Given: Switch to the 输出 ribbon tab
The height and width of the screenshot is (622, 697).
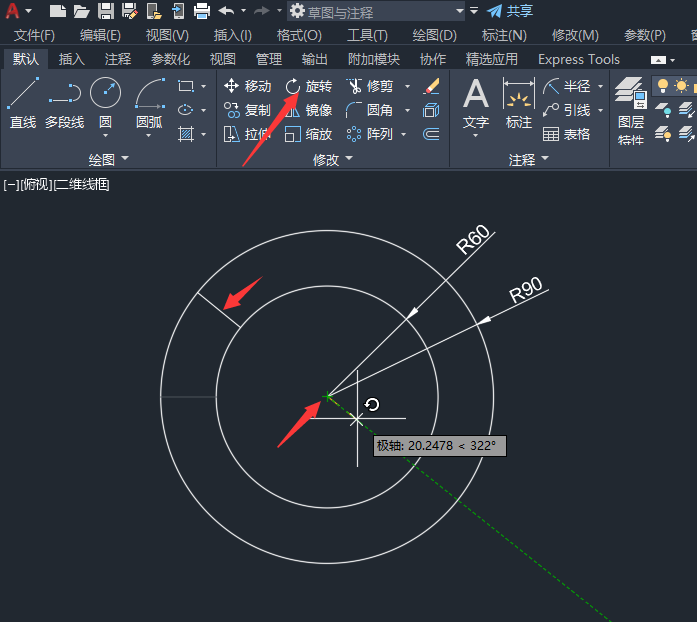Looking at the screenshot, I should (x=315, y=59).
